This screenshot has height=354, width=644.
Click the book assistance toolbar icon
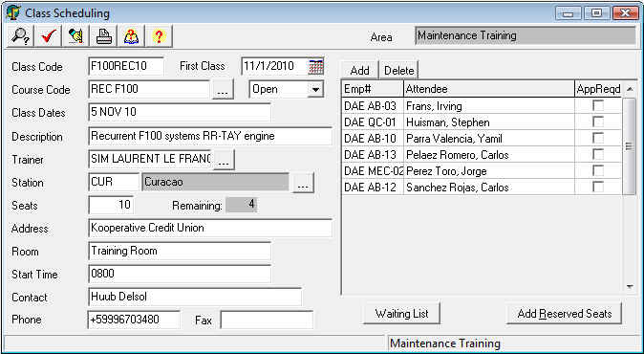(132, 36)
